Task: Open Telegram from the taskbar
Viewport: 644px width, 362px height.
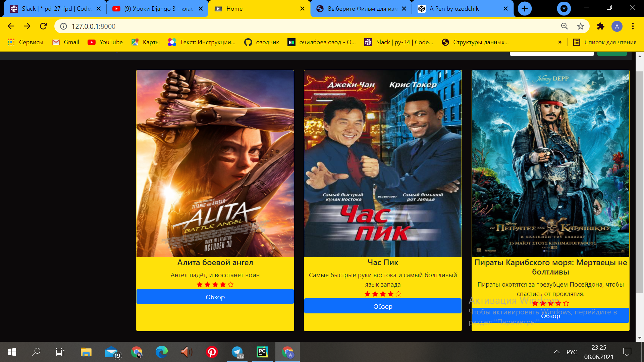Action: click(237, 352)
